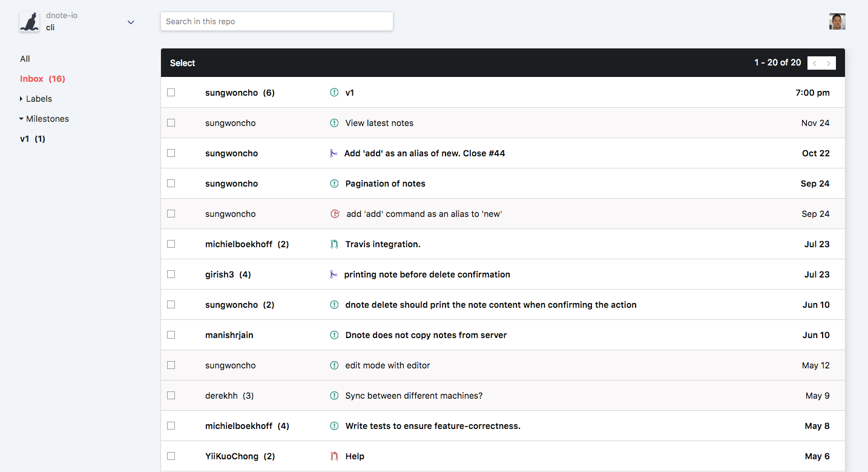Select the checkbox for 'Pagination of notes'
The width and height of the screenshot is (868, 472).
[x=171, y=184]
